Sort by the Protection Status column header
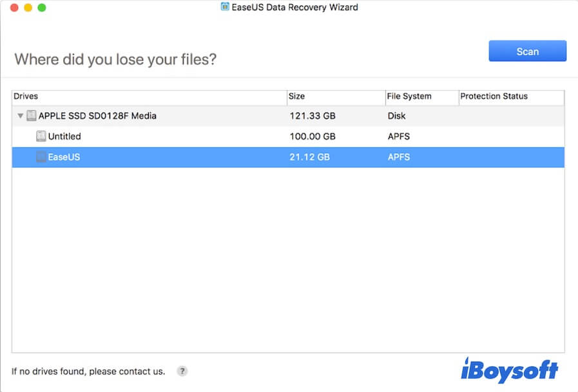This screenshot has height=392, width=578. click(x=512, y=97)
